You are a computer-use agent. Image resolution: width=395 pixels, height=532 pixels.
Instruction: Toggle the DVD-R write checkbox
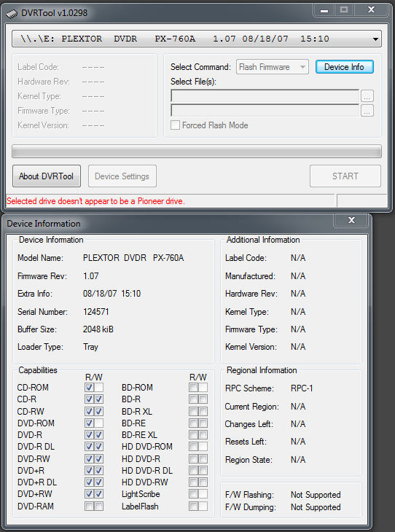[99, 435]
